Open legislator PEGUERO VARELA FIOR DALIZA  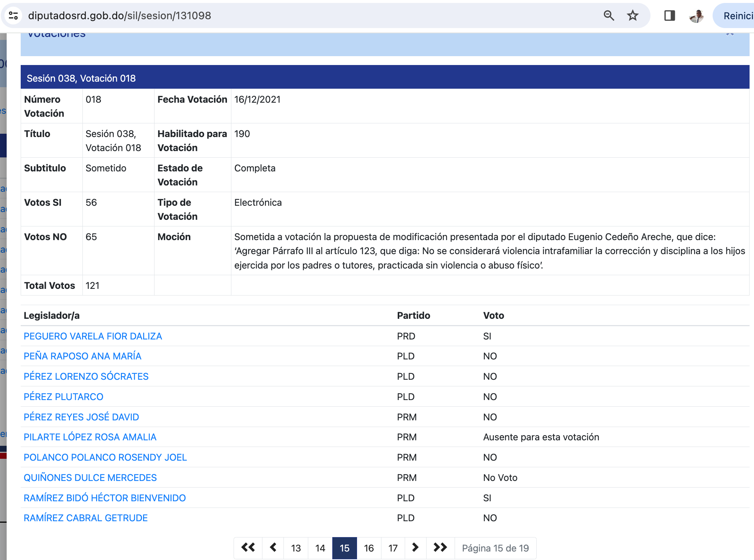pos(93,336)
